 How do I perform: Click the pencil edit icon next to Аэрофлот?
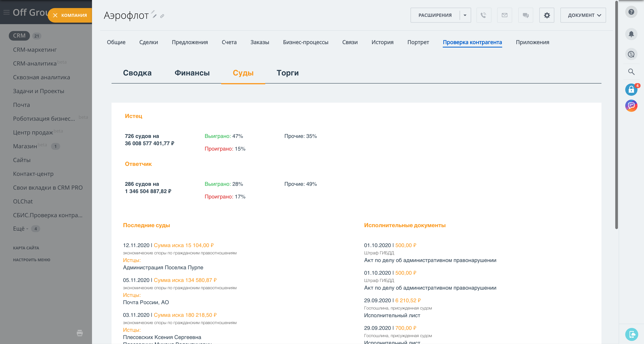[154, 16]
